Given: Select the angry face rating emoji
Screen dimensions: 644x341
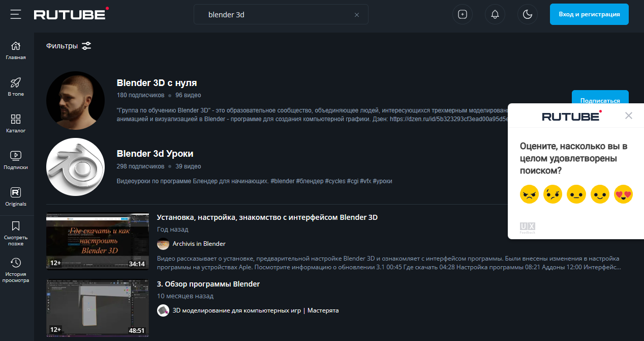Looking at the screenshot, I should (x=529, y=194).
